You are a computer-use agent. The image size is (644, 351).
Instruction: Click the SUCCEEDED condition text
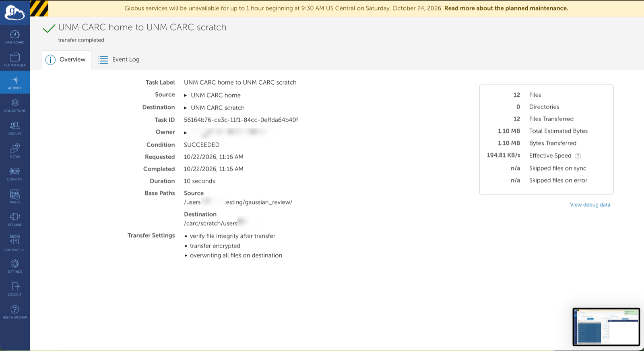[202, 145]
